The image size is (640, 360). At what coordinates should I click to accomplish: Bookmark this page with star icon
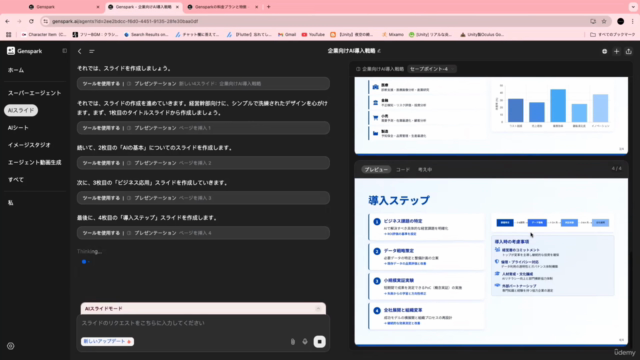tap(604, 21)
